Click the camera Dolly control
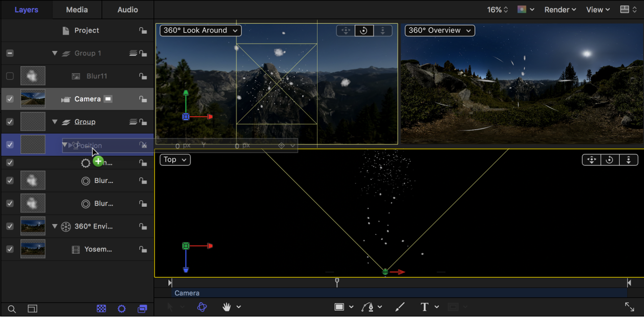 coord(383,30)
